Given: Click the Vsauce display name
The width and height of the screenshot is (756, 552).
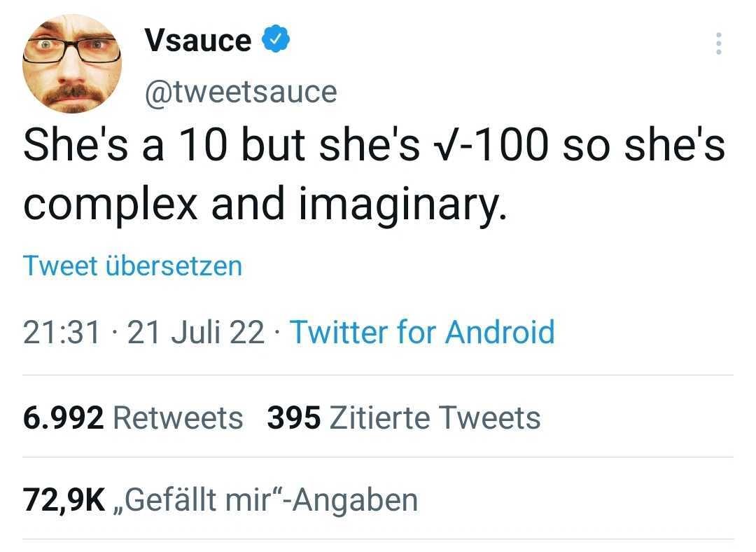Looking at the screenshot, I should [x=198, y=41].
